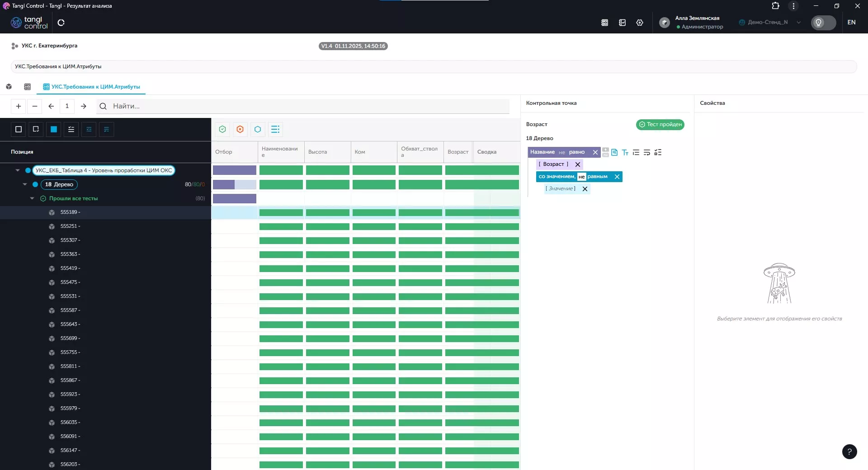Open the help question mark button

[849, 451]
